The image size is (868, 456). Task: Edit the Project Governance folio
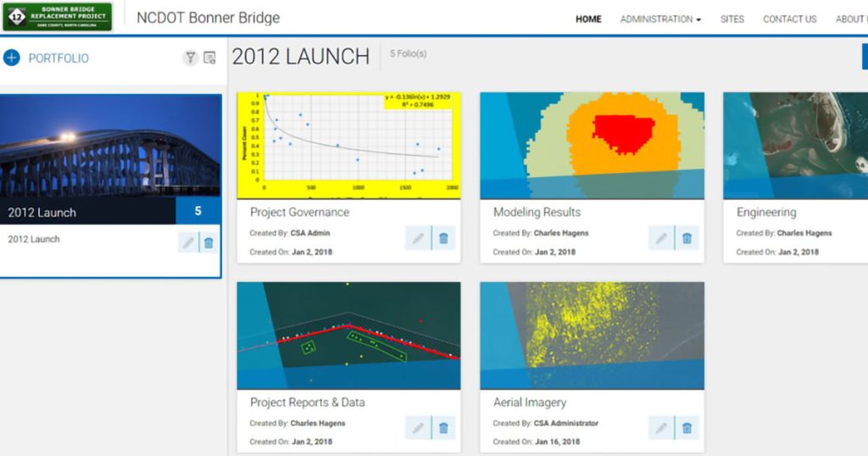pyautogui.click(x=417, y=239)
